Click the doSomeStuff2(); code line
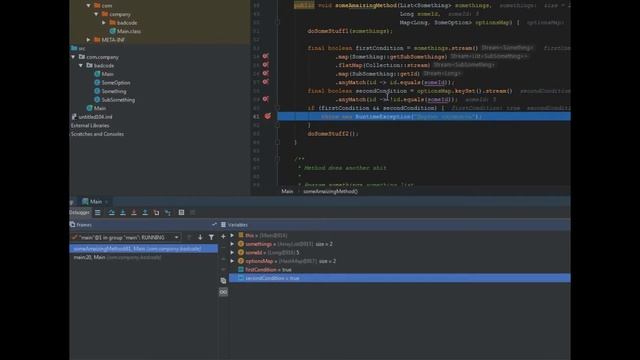640x360 pixels. click(333, 133)
